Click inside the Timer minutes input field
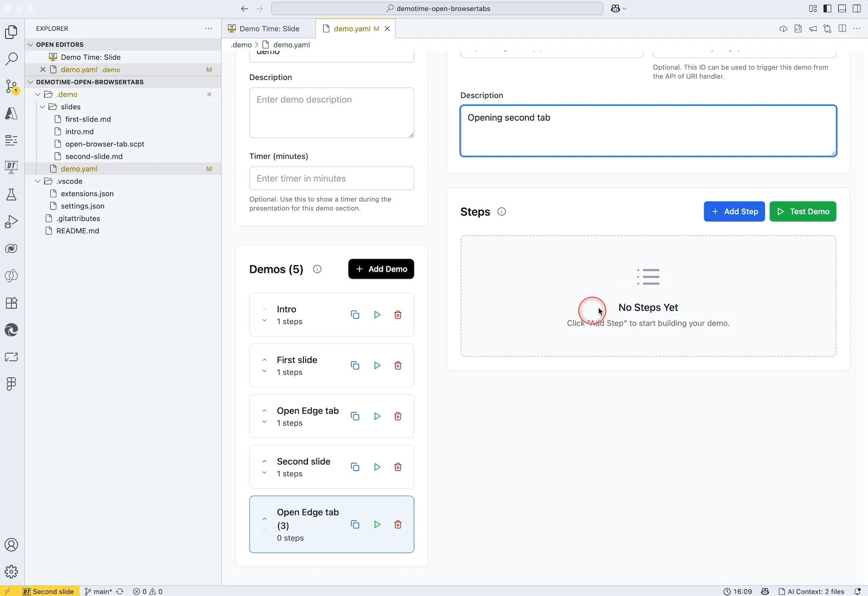This screenshot has width=868, height=596. click(331, 178)
